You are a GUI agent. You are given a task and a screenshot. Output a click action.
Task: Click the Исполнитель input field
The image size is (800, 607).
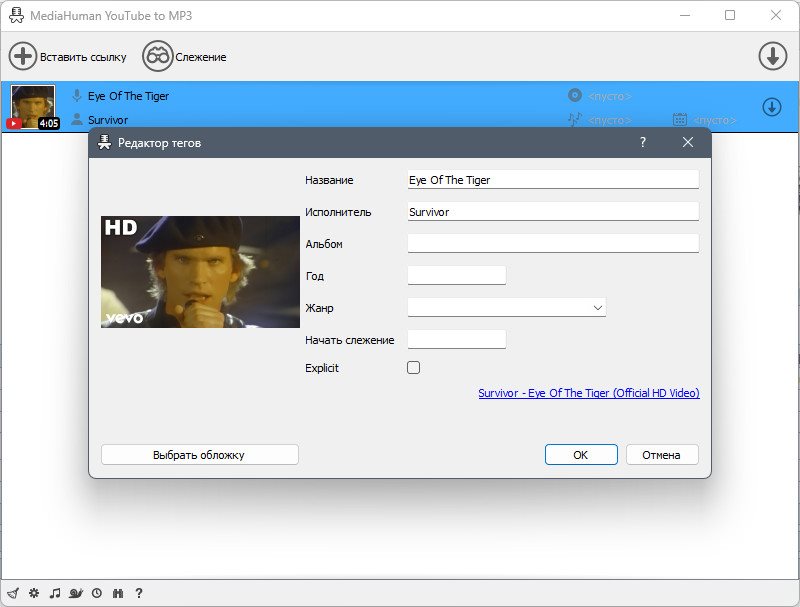(553, 212)
